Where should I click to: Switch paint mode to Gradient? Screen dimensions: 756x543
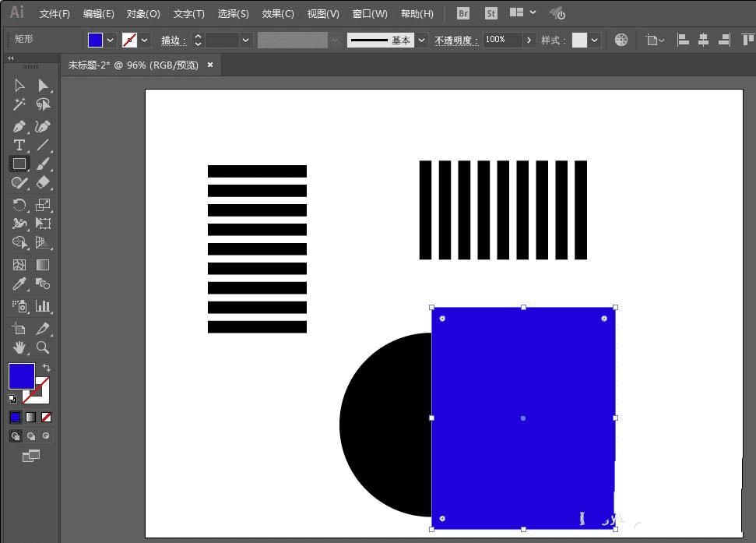(x=31, y=418)
